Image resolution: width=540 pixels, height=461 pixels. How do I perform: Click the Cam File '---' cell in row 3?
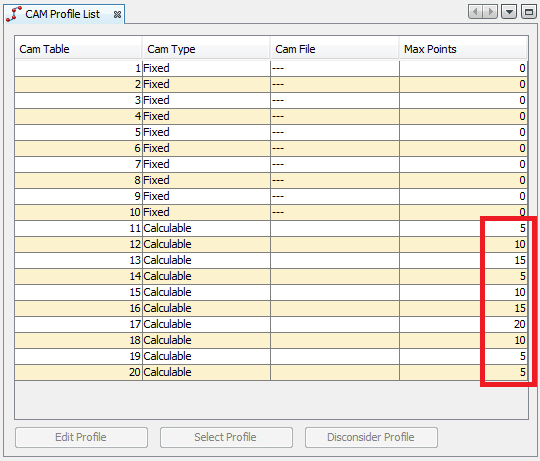tap(335, 100)
